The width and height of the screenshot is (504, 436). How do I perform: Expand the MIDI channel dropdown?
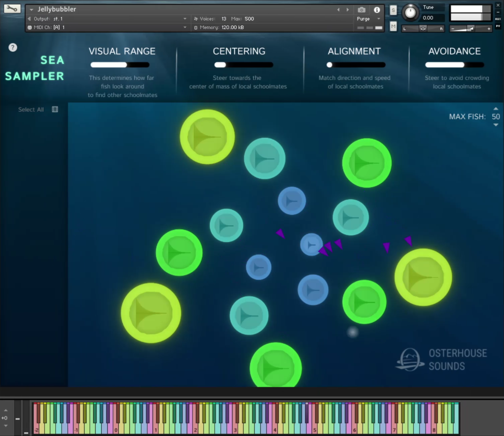coord(185,27)
